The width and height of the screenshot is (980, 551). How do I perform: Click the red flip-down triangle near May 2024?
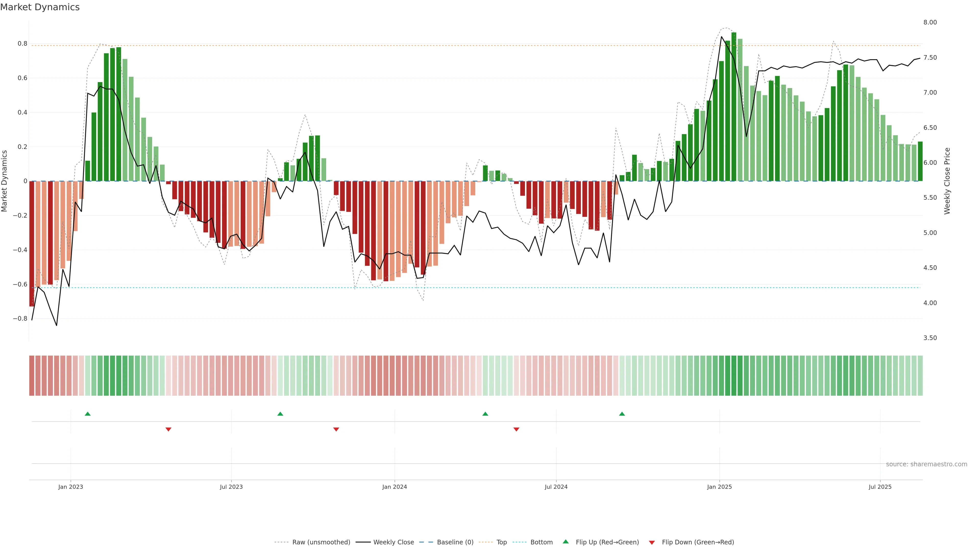pos(516,429)
